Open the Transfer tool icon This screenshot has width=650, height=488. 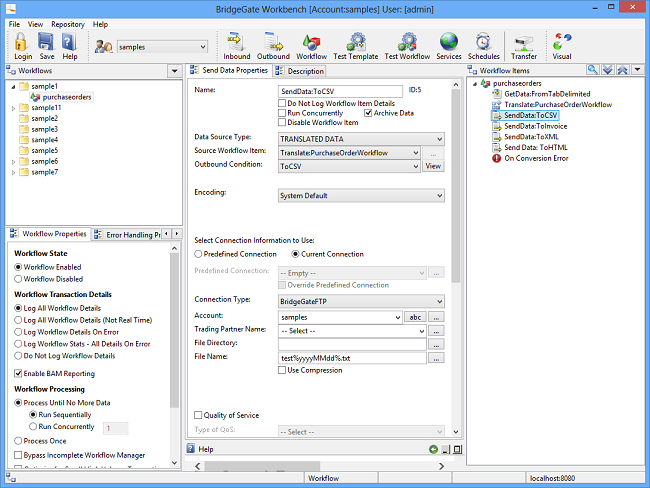pyautogui.click(x=524, y=46)
